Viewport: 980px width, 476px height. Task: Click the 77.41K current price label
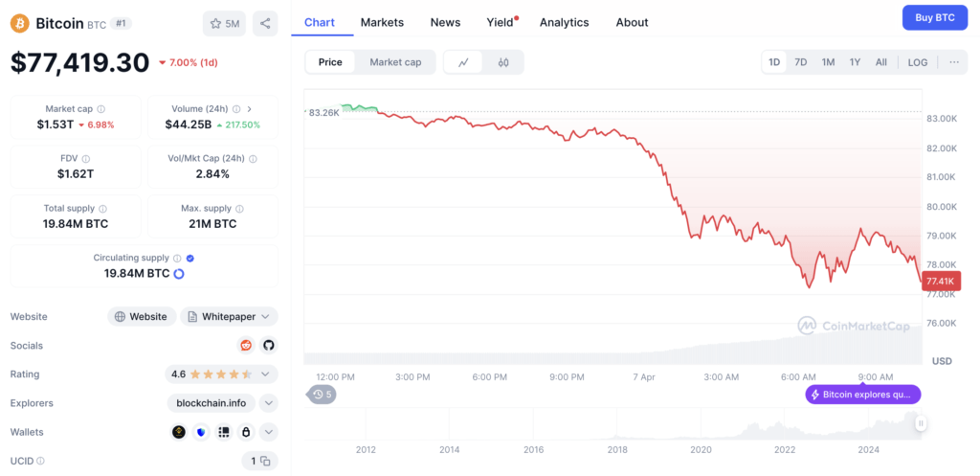[x=940, y=281]
